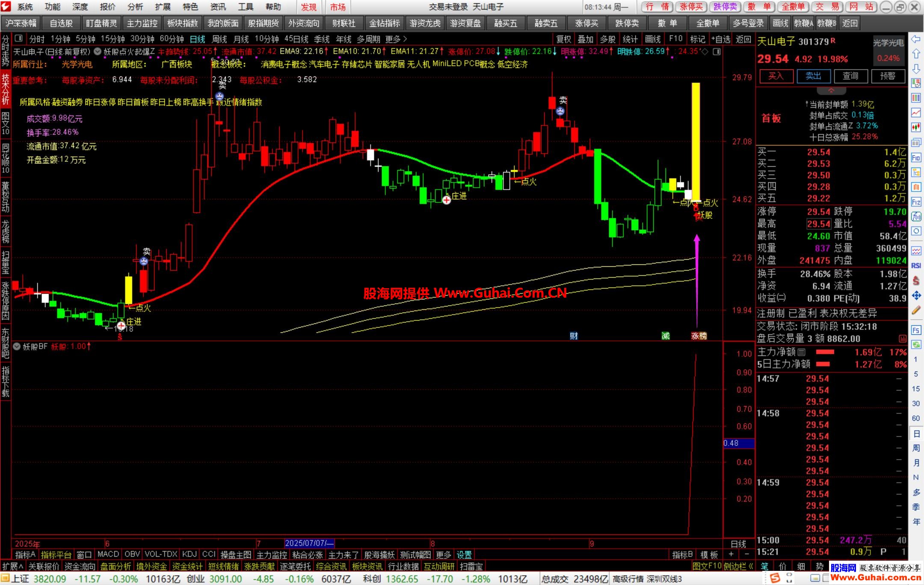The image size is (924, 585).
Task: Open the line trend chart icon in right sidebar
Action: pyautogui.click(x=916, y=112)
